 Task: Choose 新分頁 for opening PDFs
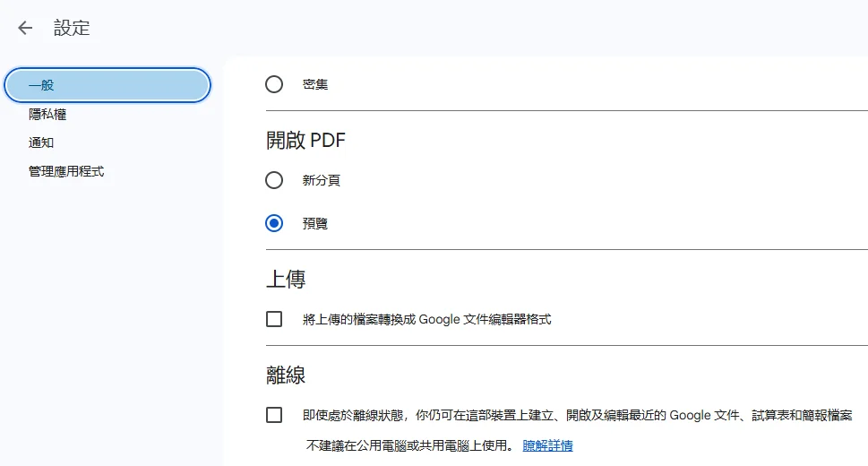274,180
